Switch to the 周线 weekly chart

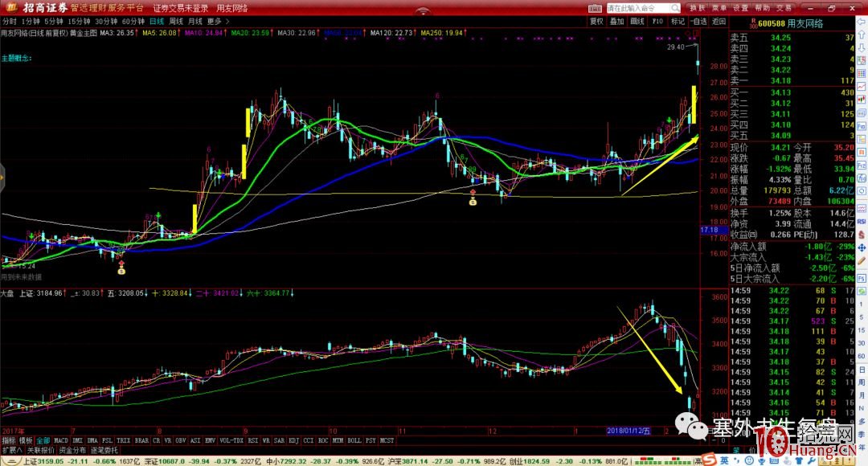pos(176,22)
